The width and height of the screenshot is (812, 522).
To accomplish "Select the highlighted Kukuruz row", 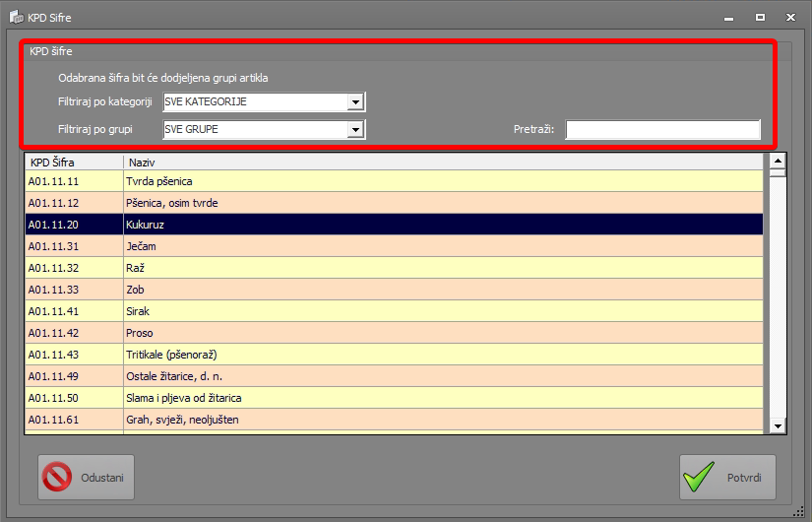I will coord(394,225).
